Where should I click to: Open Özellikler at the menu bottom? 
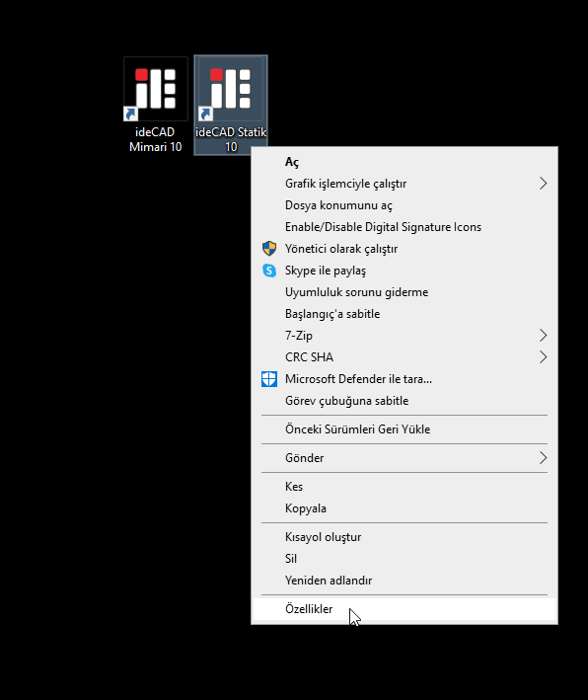point(404,609)
